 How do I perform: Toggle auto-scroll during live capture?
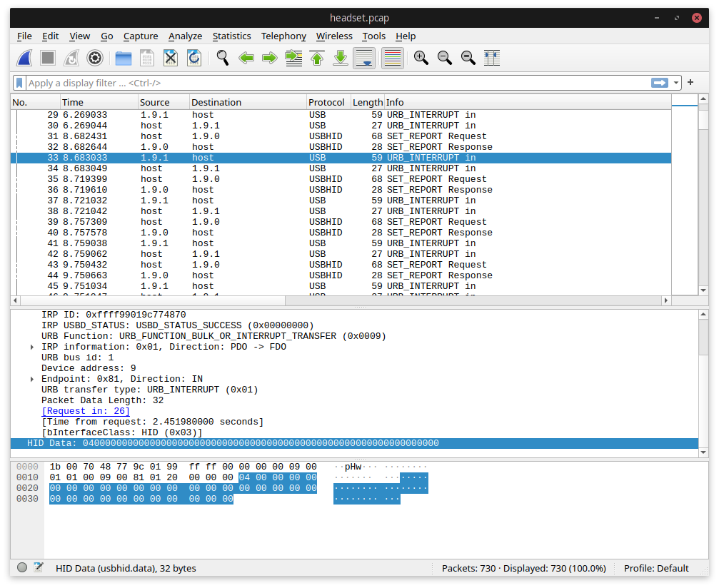(364, 59)
